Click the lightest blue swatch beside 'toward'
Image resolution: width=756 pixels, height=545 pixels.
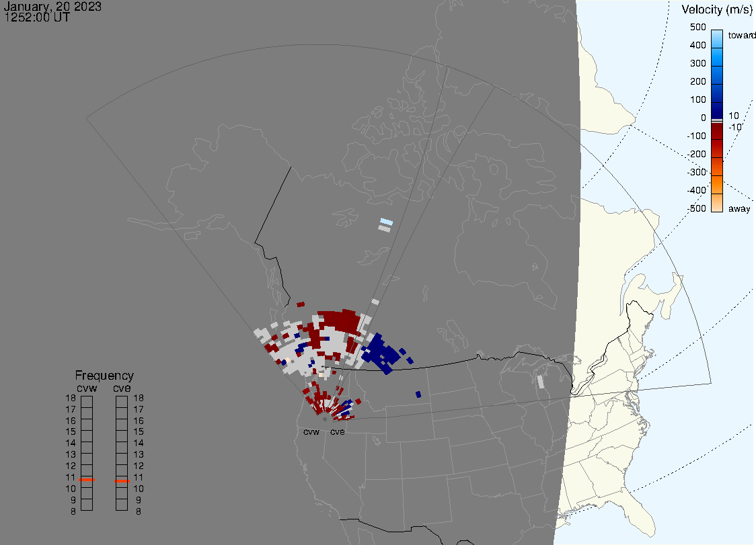[717, 36]
